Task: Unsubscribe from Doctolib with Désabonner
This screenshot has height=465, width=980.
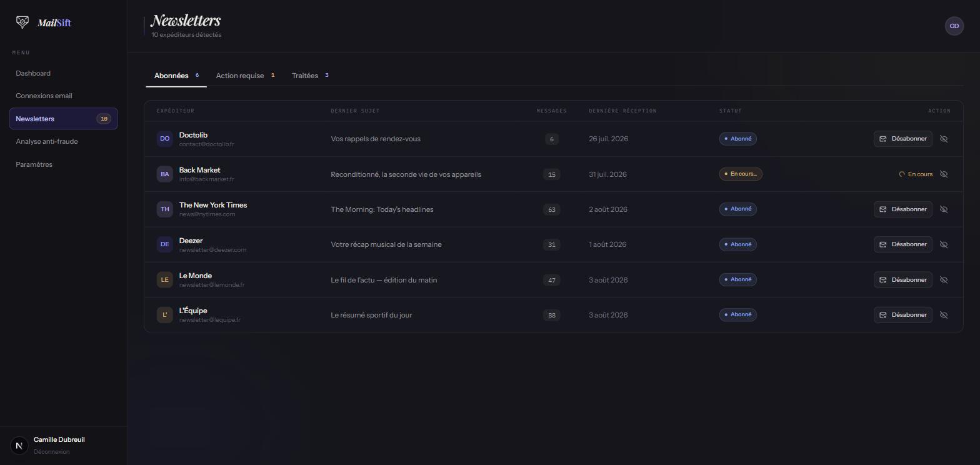Action: [x=902, y=139]
